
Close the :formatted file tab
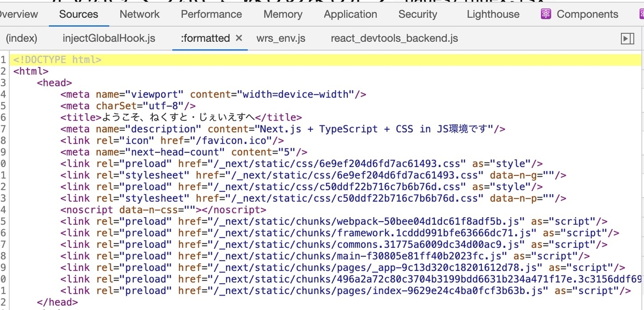pyautogui.click(x=239, y=38)
